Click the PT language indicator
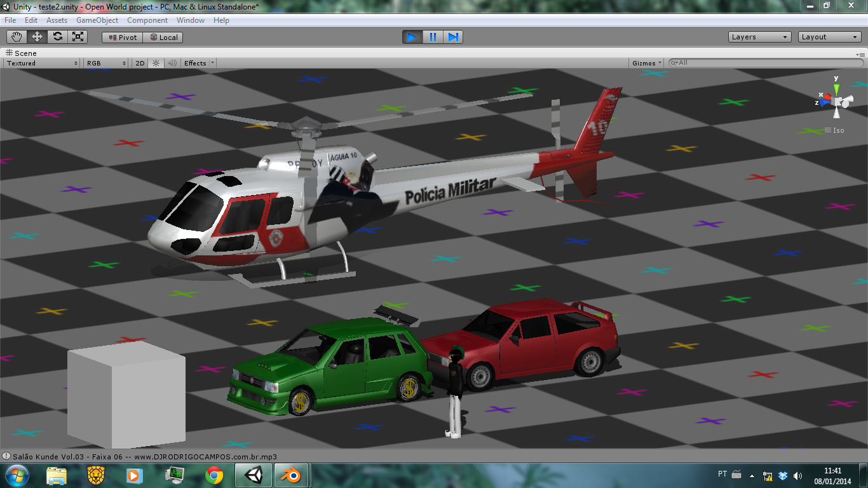The image size is (868, 488). 722,474
